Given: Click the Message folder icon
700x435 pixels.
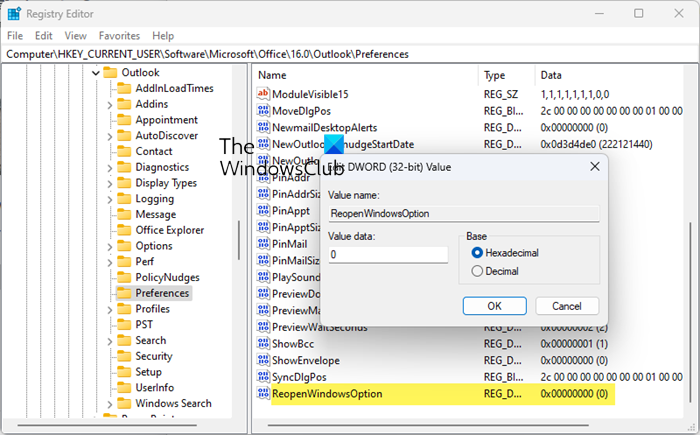Looking at the screenshot, I should tap(124, 214).
